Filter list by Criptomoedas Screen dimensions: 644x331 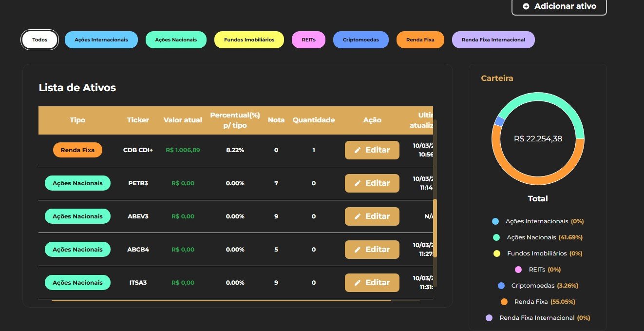pyautogui.click(x=360, y=40)
